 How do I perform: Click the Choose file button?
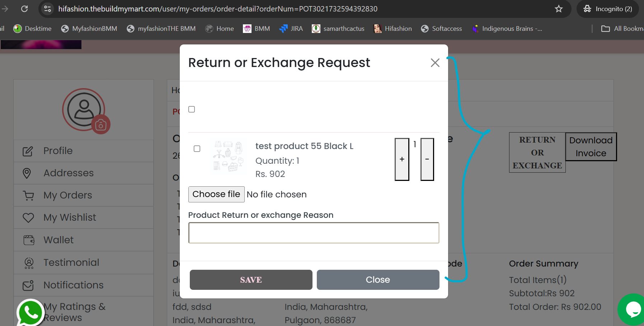pos(216,194)
